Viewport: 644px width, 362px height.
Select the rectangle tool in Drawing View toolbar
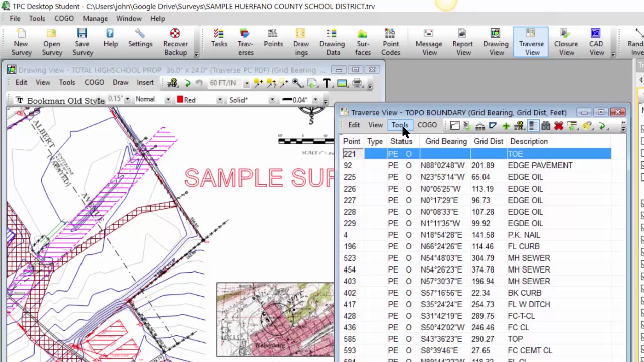(342, 83)
